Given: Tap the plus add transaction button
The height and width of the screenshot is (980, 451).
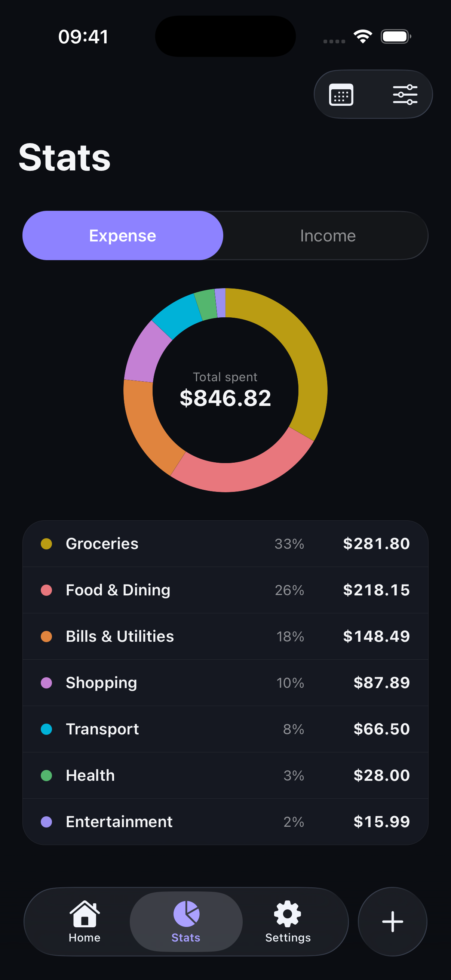Looking at the screenshot, I should (x=392, y=921).
